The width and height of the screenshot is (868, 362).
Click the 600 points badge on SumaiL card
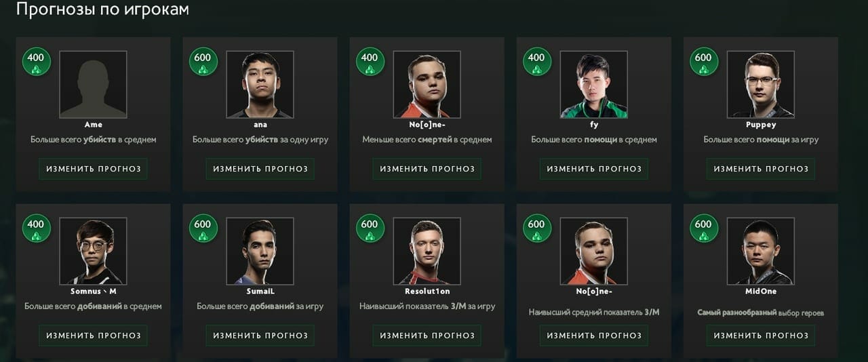pos(203,228)
